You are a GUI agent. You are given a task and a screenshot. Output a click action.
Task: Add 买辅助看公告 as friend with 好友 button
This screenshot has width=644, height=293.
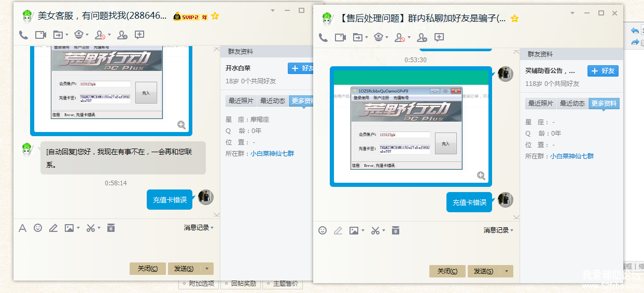pyautogui.click(x=603, y=71)
